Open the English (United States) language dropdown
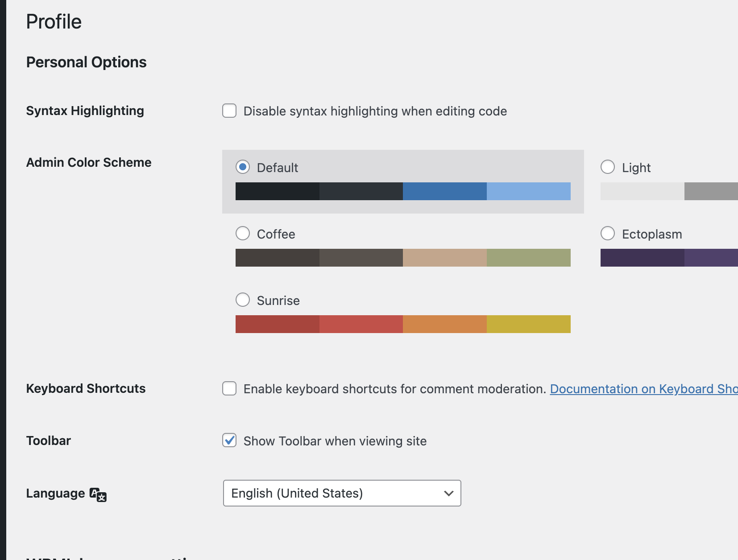Image resolution: width=738 pixels, height=560 pixels. [342, 493]
